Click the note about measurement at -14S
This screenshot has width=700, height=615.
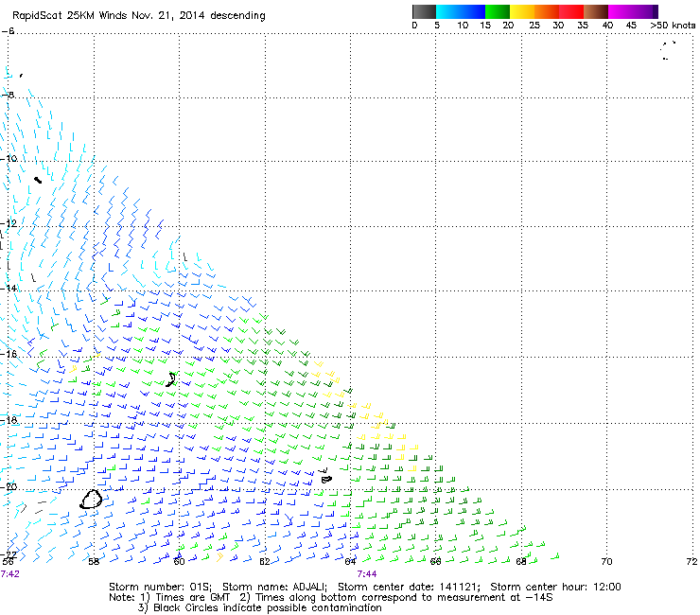click(x=396, y=598)
